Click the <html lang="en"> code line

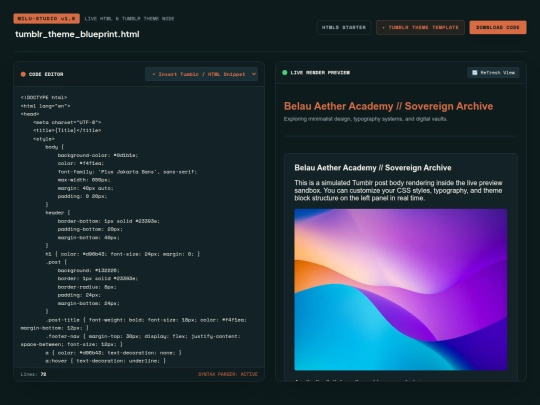[x=45, y=106]
